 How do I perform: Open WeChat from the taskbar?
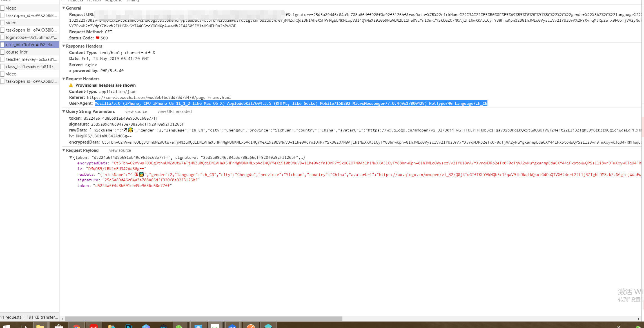coord(179,326)
